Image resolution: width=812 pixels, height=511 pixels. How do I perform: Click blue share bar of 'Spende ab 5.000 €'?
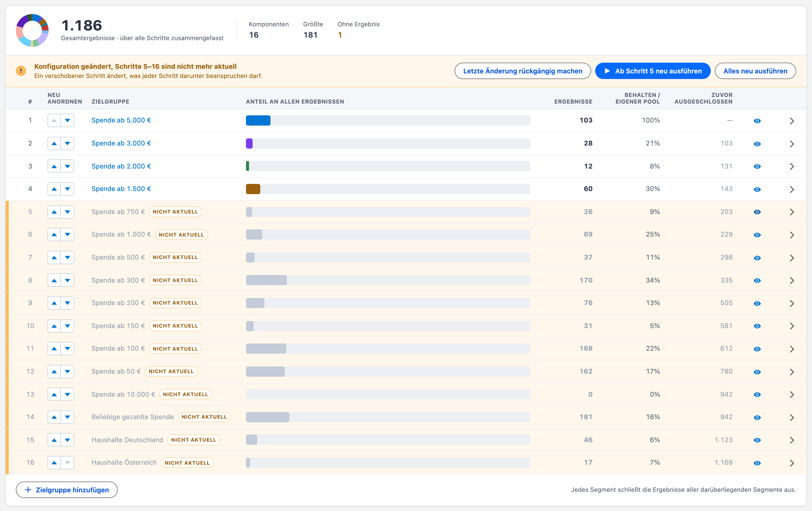(258, 120)
